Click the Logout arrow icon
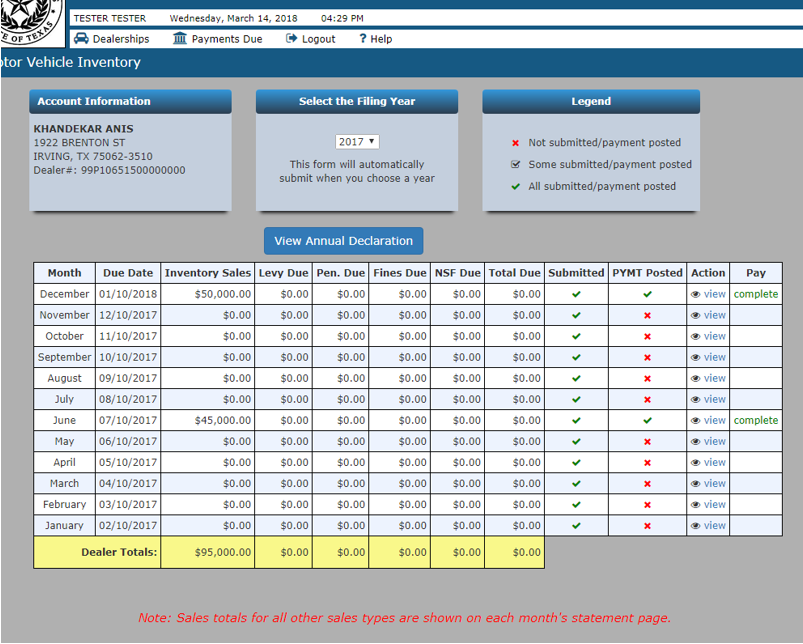The width and height of the screenshot is (803, 644). 292,39
